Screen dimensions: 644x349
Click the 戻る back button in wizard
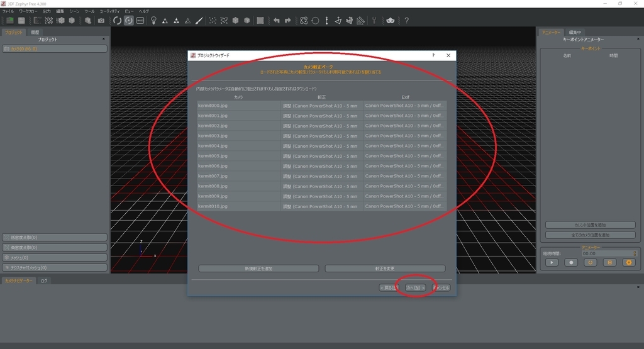pos(389,288)
